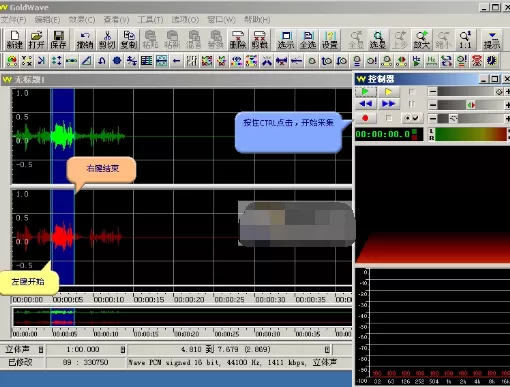The width and height of the screenshot is (510, 387).
Task: Click the minus button of speed slider
Action: (x=432, y=118)
